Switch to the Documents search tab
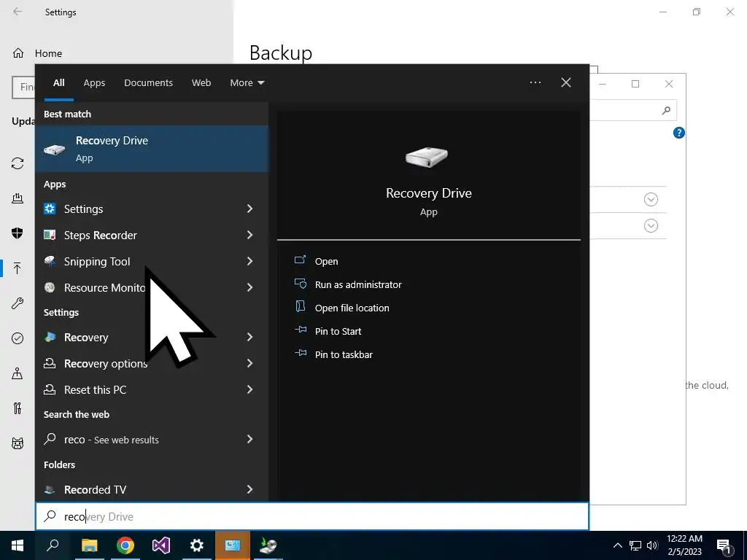Viewport: 747px width, 560px height. click(148, 83)
